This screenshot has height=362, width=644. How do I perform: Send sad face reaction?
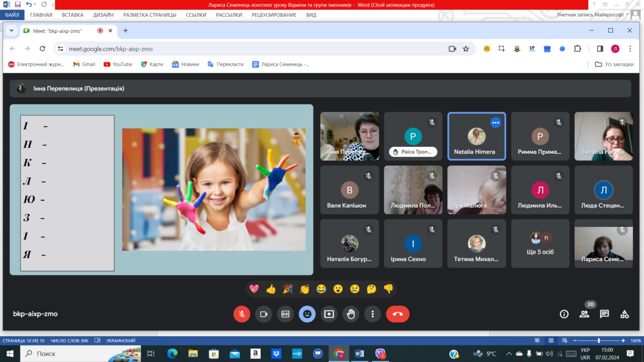[355, 289]
